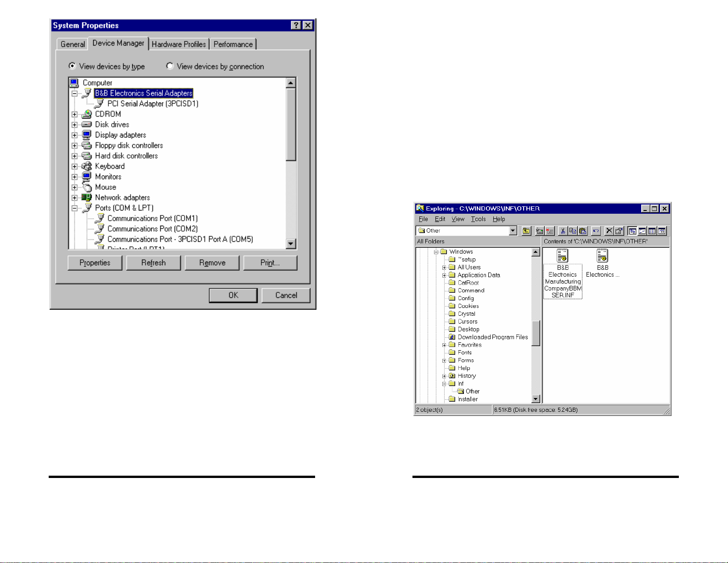
Task: Open the Tools menu in Explorer
Action: 478,219
